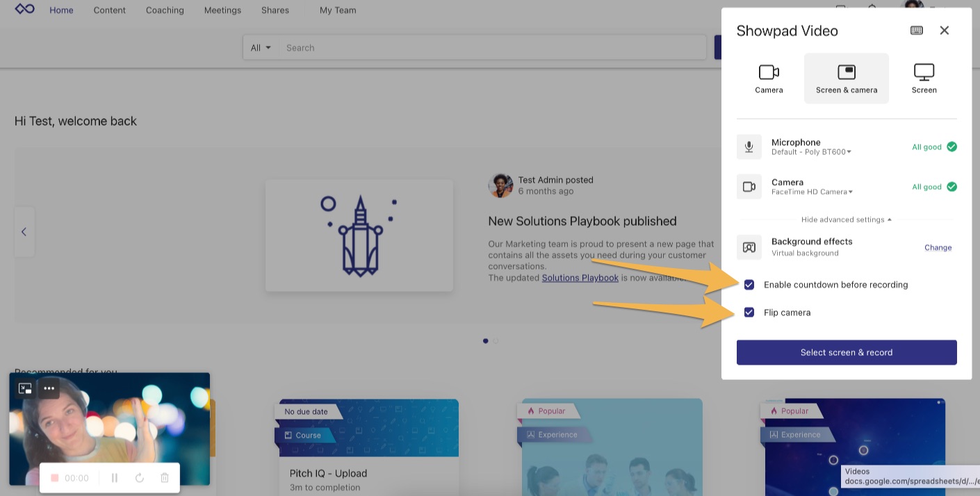
Task: Open the Pitch IQ - Upload course card
Action: point(369,447)
